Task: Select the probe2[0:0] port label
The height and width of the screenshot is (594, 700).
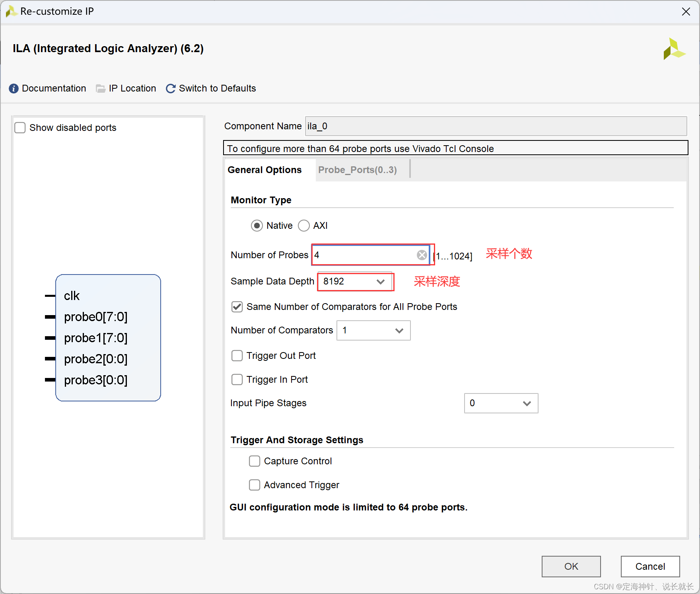Action: pyautogui.click(x=96, y=359)
